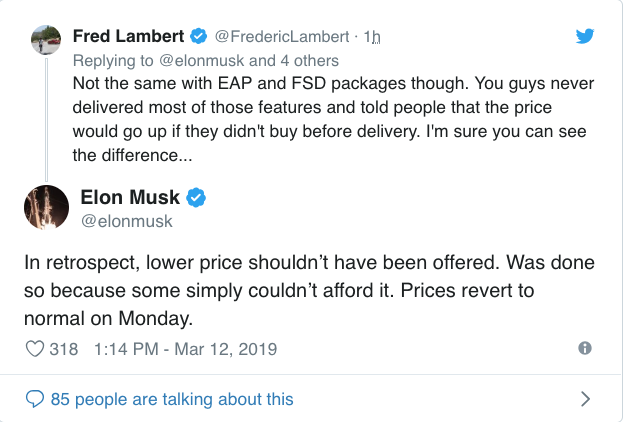Open the 1:14 PM - Mar 12, 2019 timestamp
Image resolution: width=624 pixels, height=422 pixels.
(x=185, y=349)
